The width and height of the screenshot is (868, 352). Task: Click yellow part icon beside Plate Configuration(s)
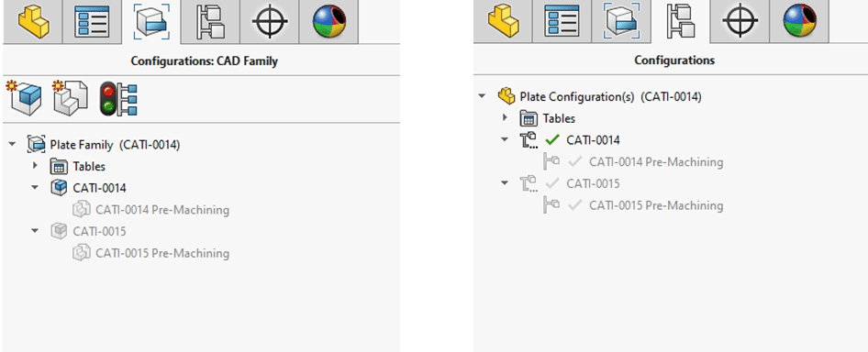[x=506, y=96]
